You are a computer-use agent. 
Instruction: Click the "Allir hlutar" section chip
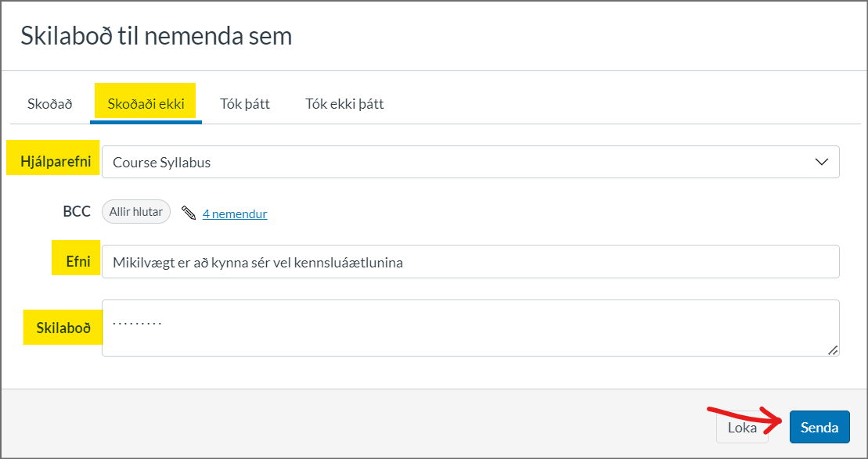point(135,211)
